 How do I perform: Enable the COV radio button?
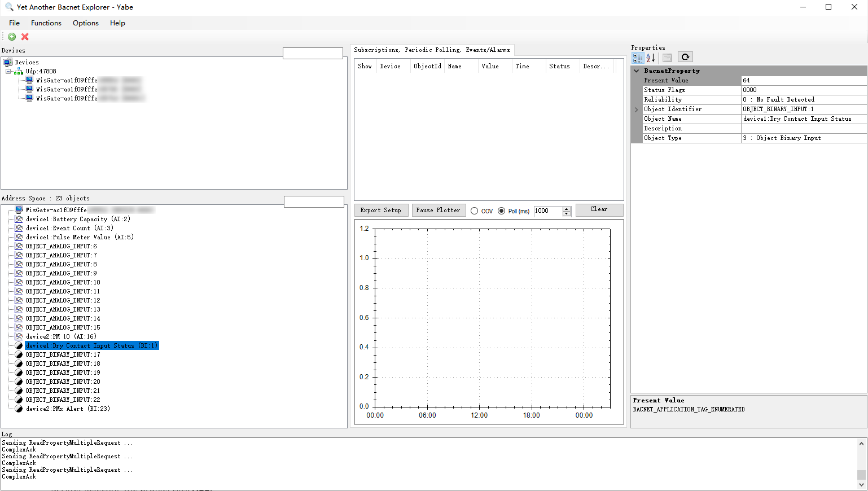(475, 211)
